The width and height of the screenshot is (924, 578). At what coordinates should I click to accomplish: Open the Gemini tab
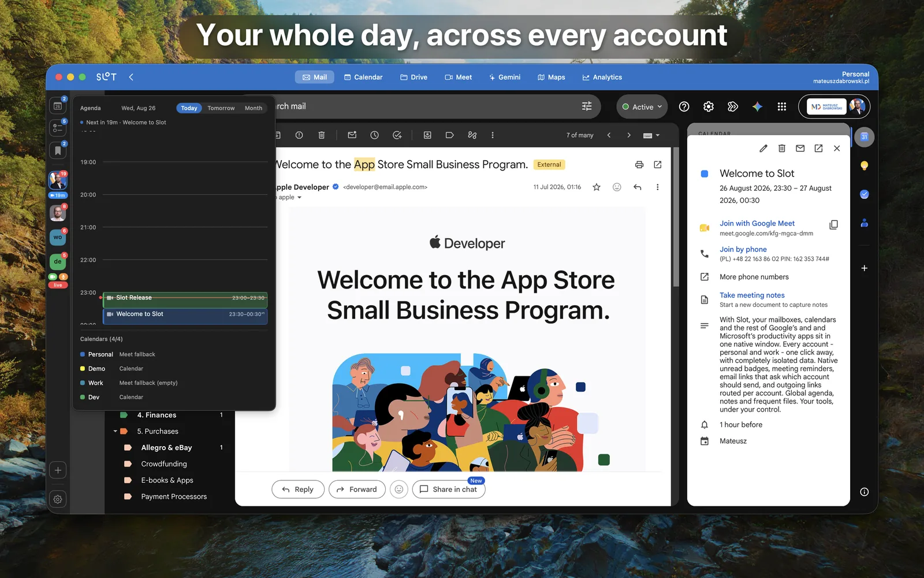coord(504,77)
